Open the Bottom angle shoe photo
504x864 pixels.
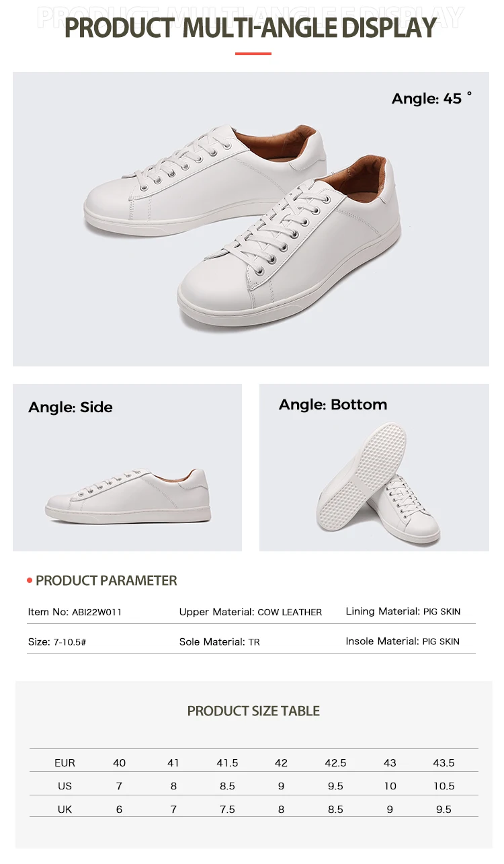(x=374, y=467)
